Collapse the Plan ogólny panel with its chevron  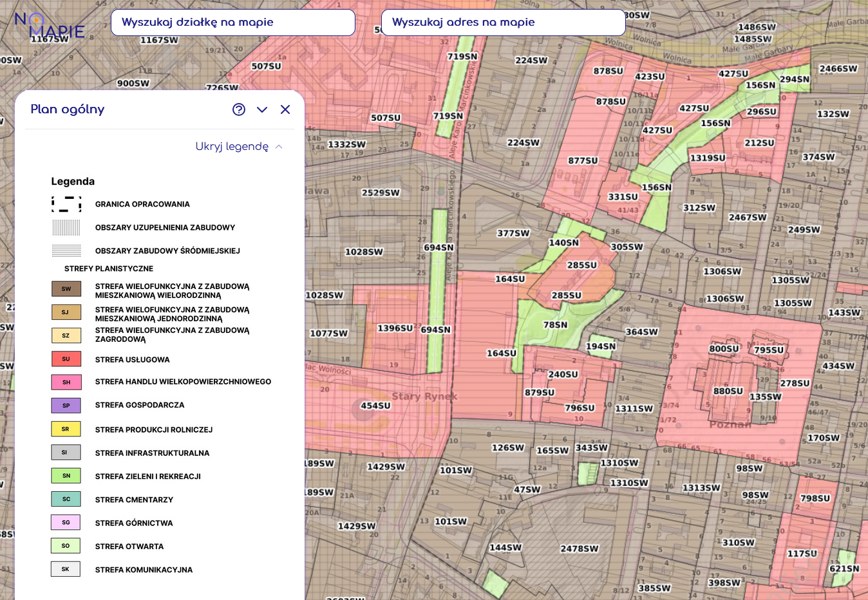pos(262,109)
